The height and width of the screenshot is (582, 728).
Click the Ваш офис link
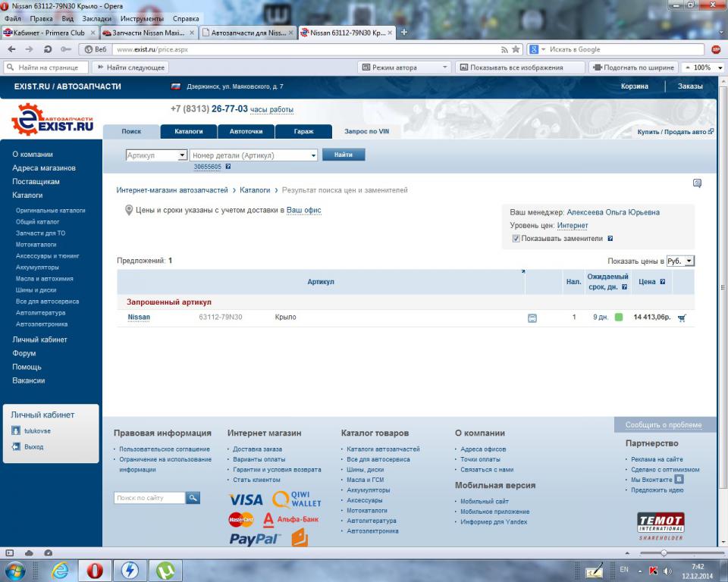(303, 210)
